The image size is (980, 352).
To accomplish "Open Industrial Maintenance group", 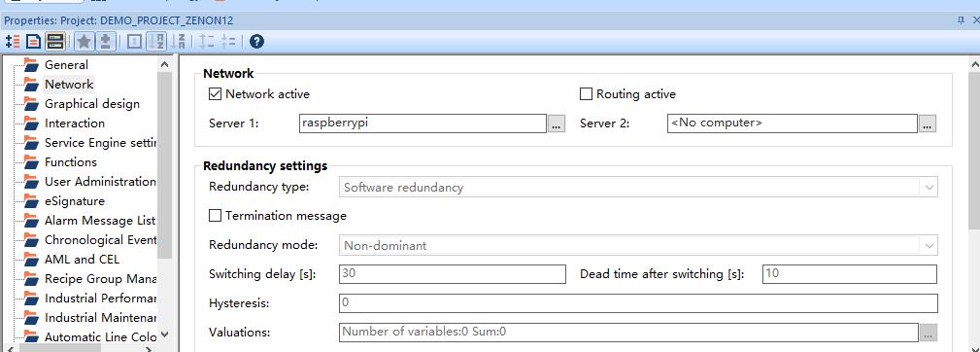I will [100, 317].
